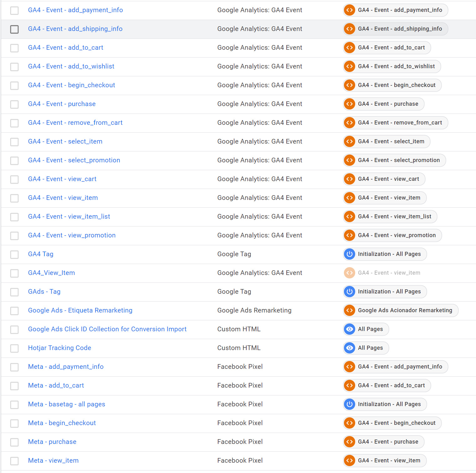Click power icon in GAds - Tag row
476x473 pixels.
point(350,292)
